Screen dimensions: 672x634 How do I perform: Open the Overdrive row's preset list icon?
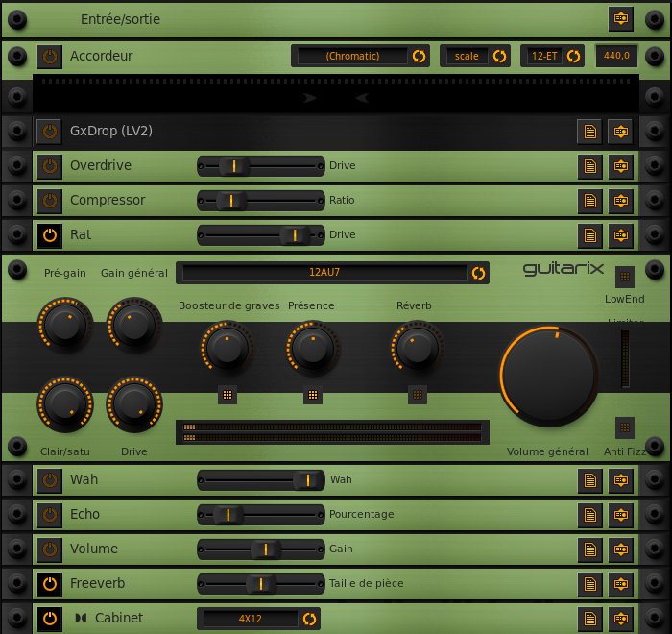point(589,166)
